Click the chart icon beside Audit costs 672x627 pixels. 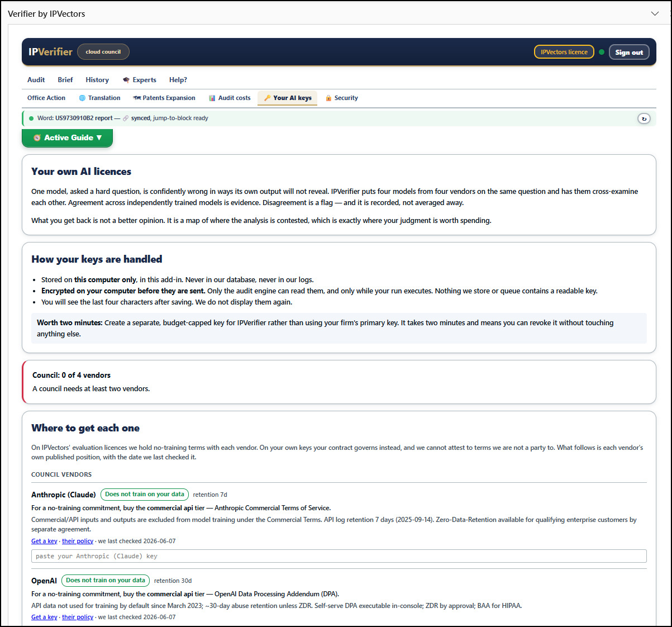[212, 98]
